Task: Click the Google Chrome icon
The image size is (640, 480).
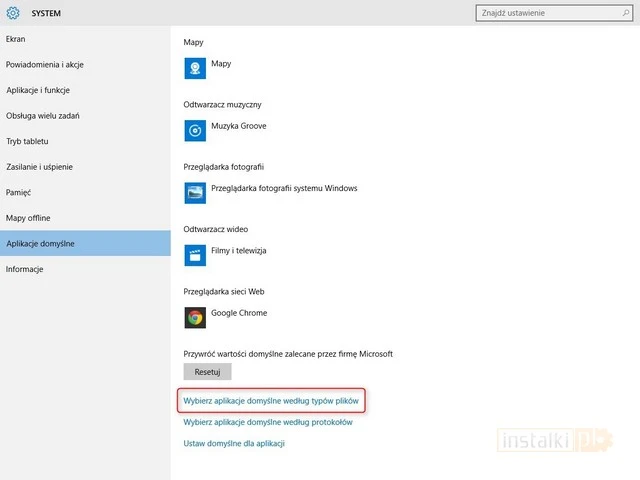Action: (x=195, y=317)
